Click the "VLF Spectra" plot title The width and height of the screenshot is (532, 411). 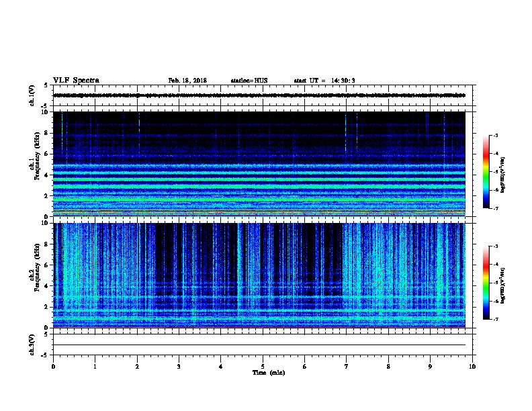[x=76, y=81]
